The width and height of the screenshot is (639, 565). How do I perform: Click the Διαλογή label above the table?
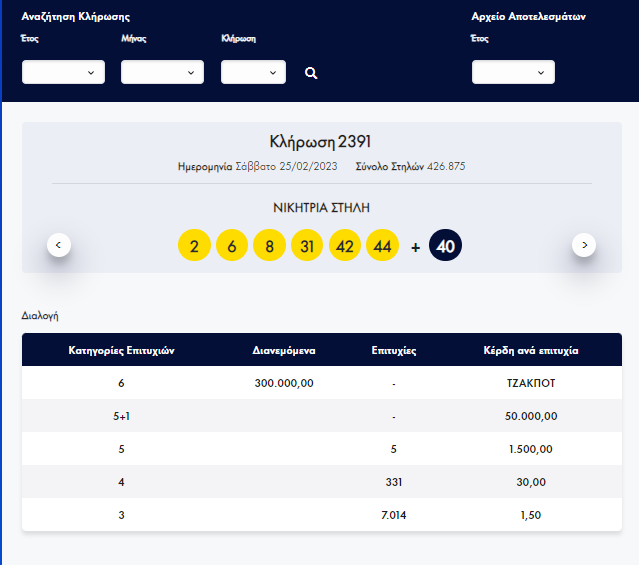click(x=40, y=315)
